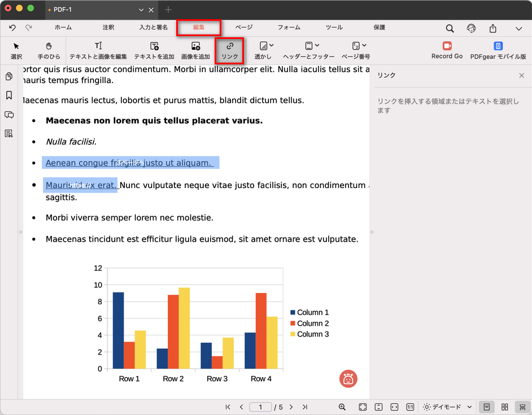Click the リンク link tool
532x415 pixels.
coord(229,50)
